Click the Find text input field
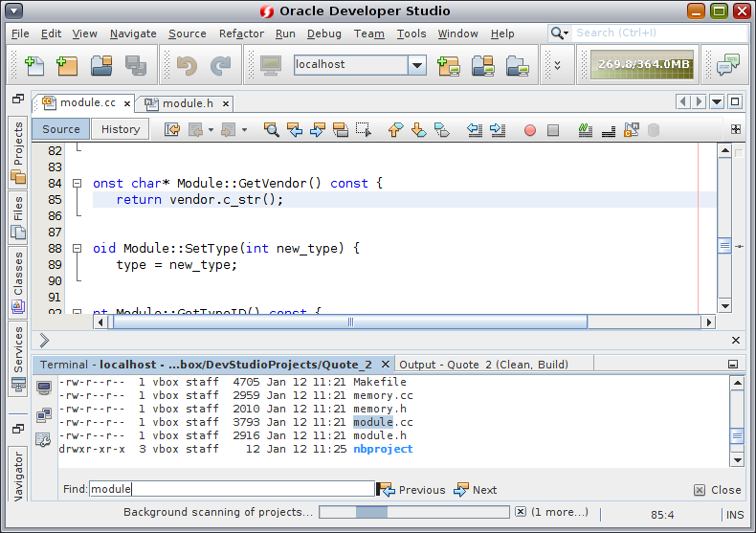 (x=232, y=489)
